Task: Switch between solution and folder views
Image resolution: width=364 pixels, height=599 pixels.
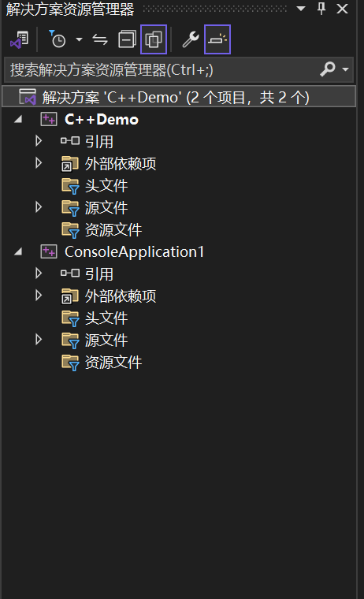Action: [x=19, y=39]
